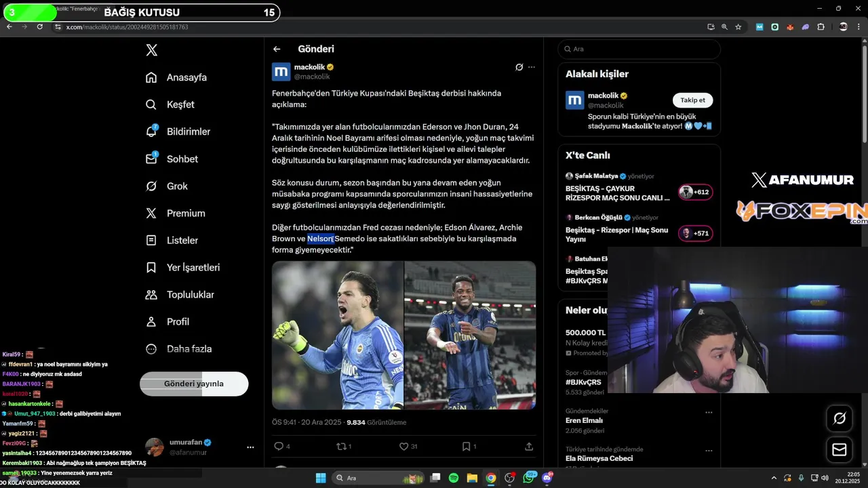868x488 pixels.
Task: Open Discord from the taskbar
Action: pos(547,478)
